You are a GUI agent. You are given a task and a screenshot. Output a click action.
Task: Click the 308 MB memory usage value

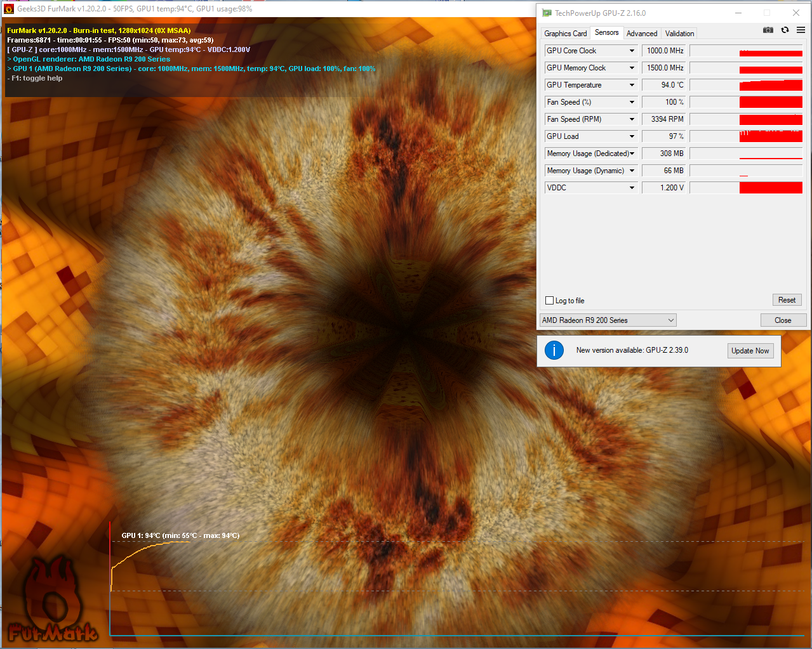pyautogui.click(x=664, y=154)
